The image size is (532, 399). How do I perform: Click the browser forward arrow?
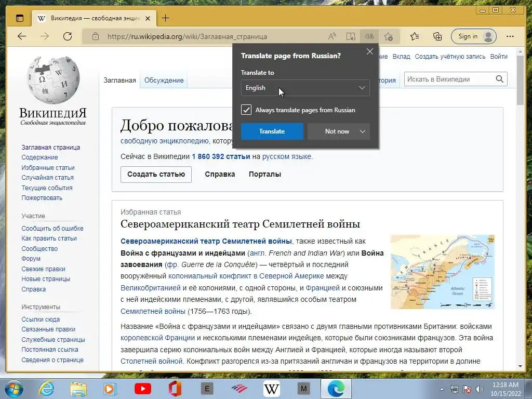45,36
